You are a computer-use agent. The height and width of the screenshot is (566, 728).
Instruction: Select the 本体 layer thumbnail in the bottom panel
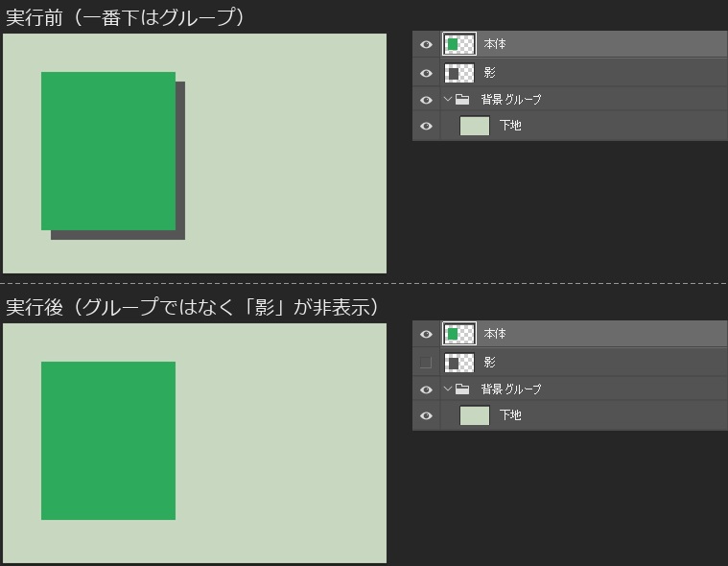tap(459, 334)
